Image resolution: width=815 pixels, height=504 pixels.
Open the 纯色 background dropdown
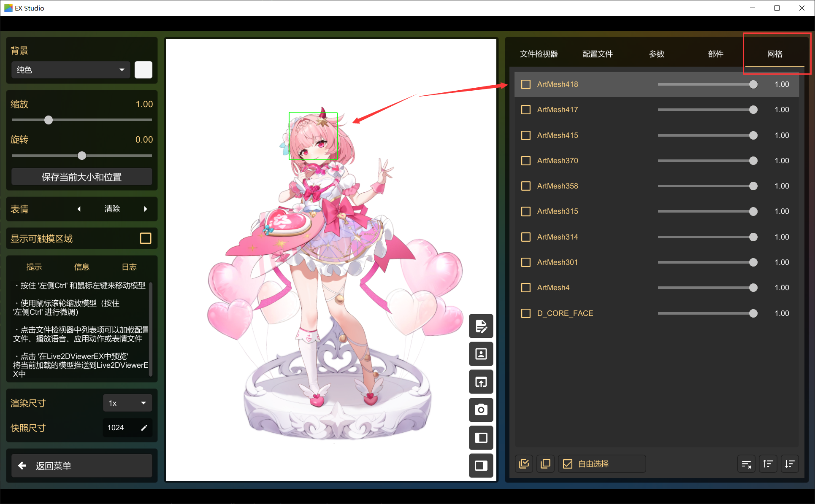click(x=70, y=70)
